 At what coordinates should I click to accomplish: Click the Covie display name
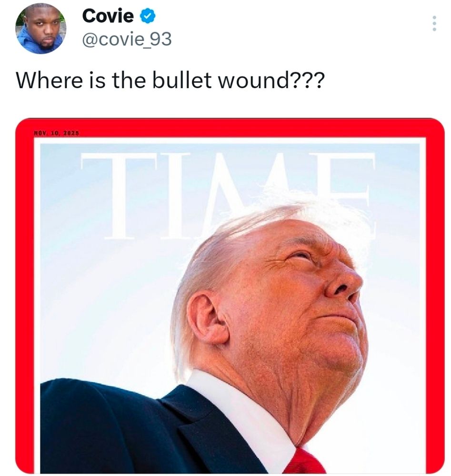[108, 16]
